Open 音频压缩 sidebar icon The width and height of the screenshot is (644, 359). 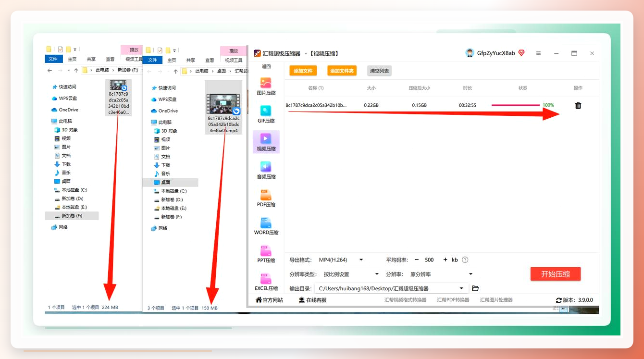[266, 170]
